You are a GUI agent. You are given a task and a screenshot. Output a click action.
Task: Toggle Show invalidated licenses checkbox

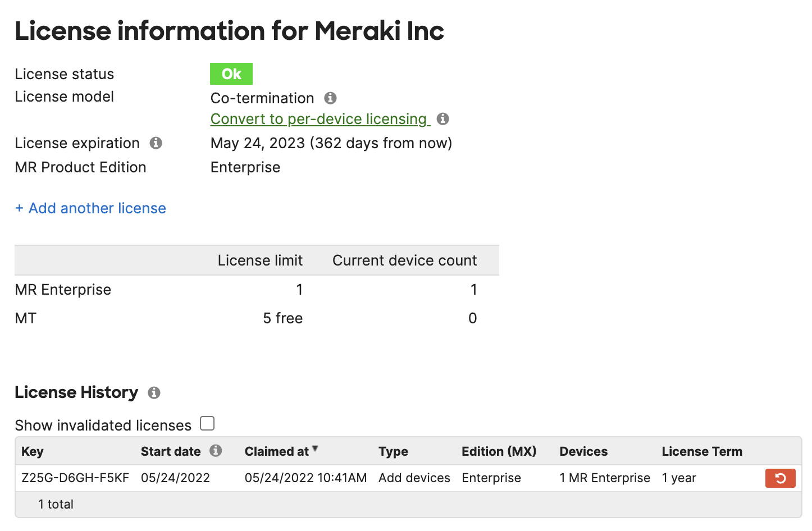click(207, 423)
